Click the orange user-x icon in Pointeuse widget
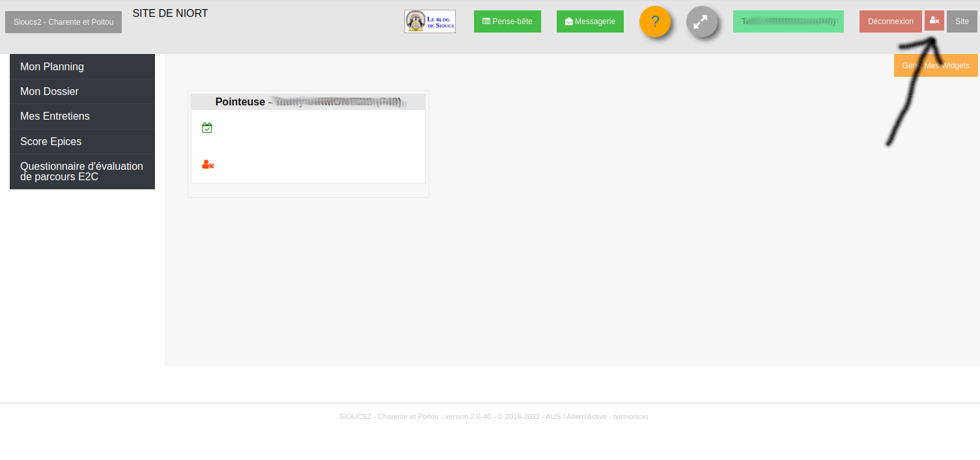Viewport: 980px width, 460px height. (x=208, y=165)
